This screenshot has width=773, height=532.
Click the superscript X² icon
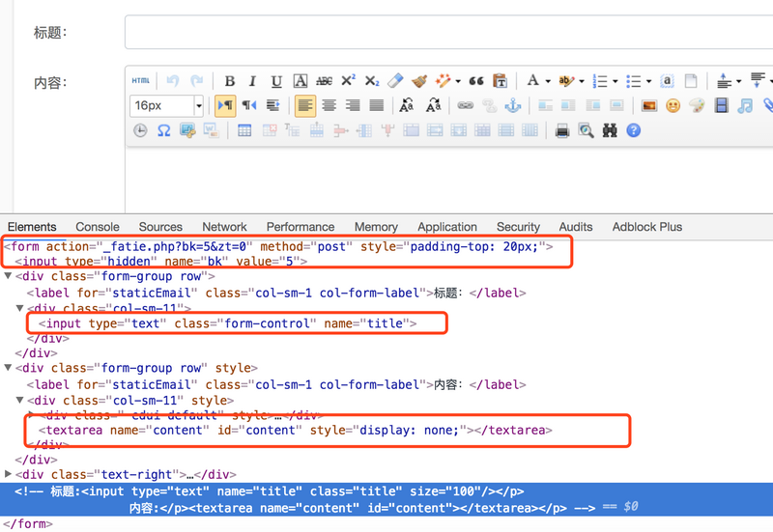(348, 81)
